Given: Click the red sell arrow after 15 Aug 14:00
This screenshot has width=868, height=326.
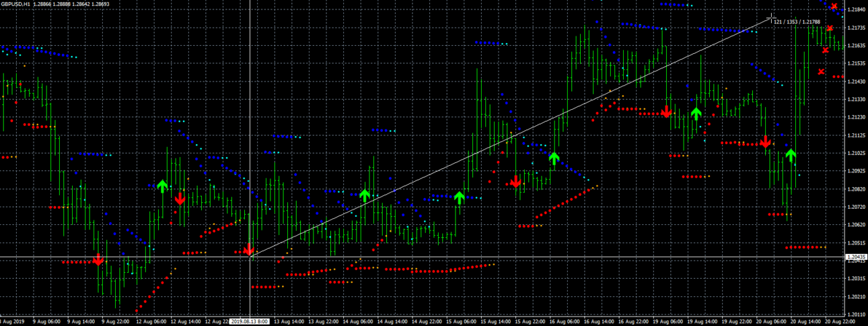Looking at the screenshot, I should (515, 181).
